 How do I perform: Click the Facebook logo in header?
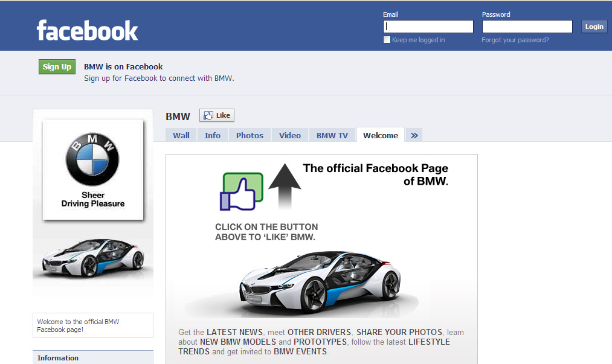pyautogui.click(x=88, y=30)
